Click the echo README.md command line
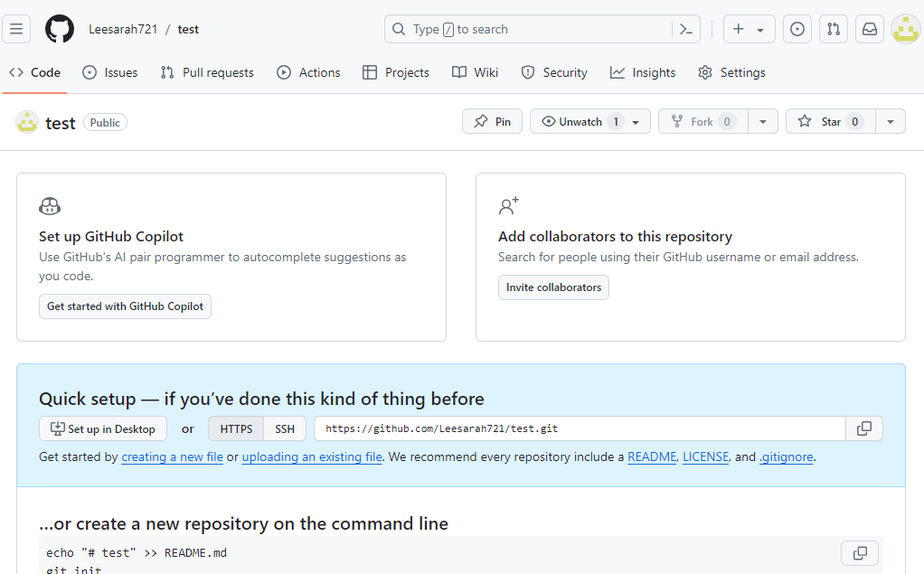The image size is (924, 574). tap(137, 553)
